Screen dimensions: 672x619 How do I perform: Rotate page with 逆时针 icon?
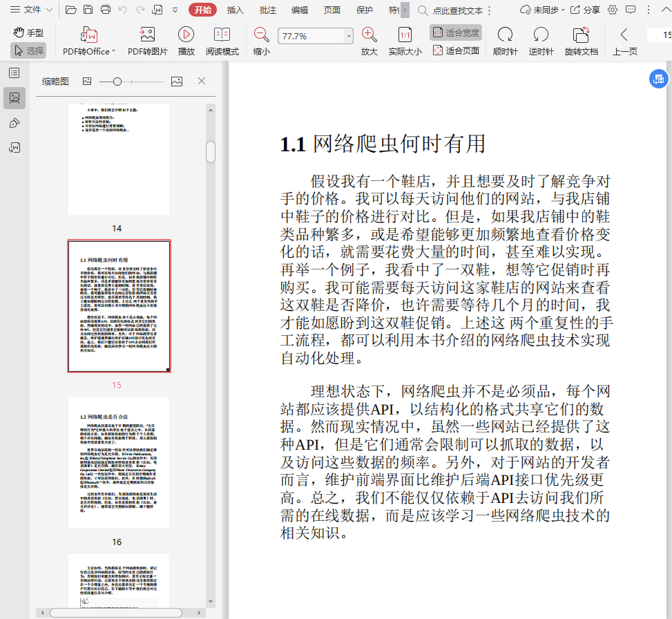(x=541, y=35)
